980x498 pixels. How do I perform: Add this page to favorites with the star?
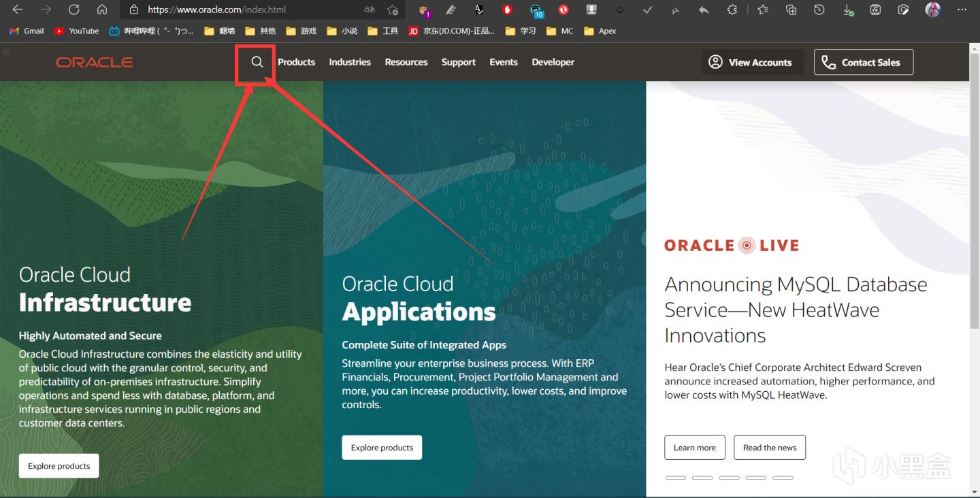pos(393,10)
